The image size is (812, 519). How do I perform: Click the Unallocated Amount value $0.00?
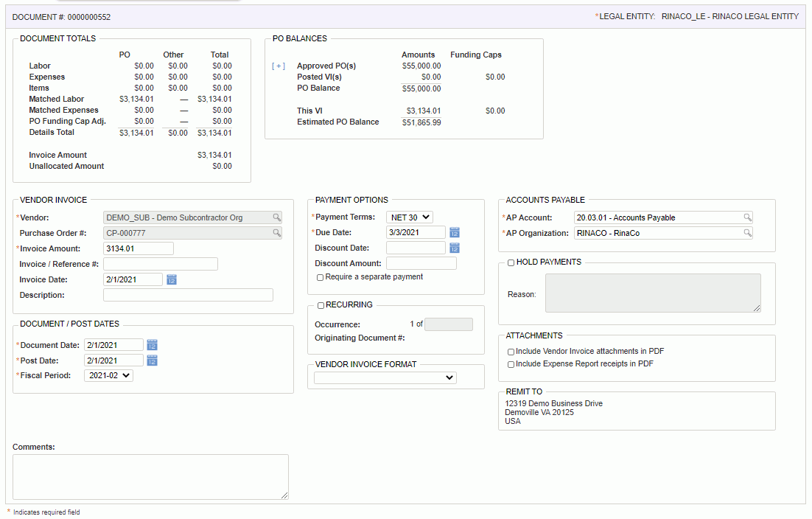[223, 167]
